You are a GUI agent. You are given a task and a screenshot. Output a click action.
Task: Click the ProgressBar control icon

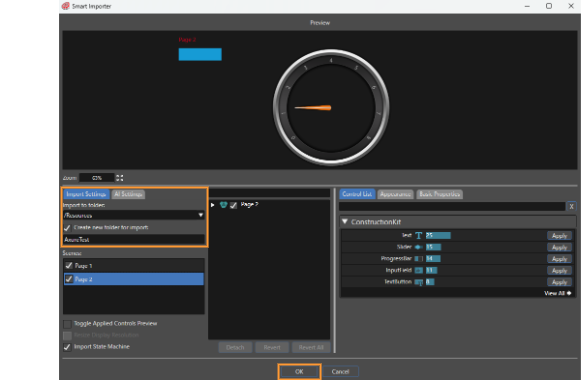(418, 259)
